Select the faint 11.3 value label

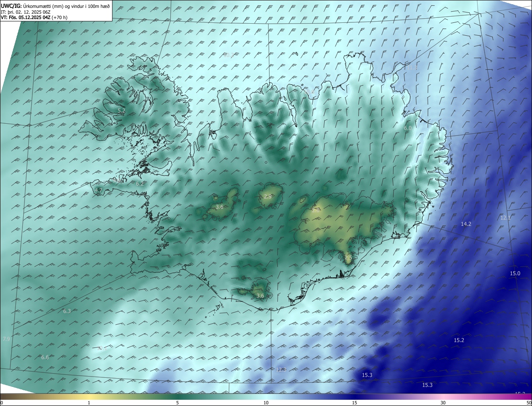[x=412, y=67]
